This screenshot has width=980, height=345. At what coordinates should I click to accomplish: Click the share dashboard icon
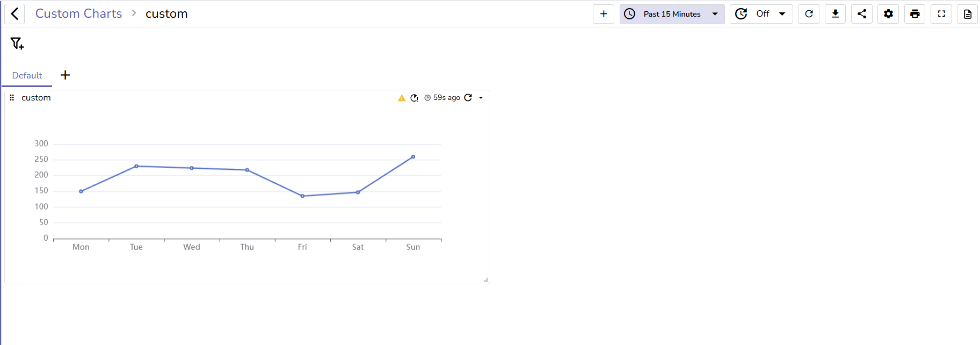click(x=862, y=14)
